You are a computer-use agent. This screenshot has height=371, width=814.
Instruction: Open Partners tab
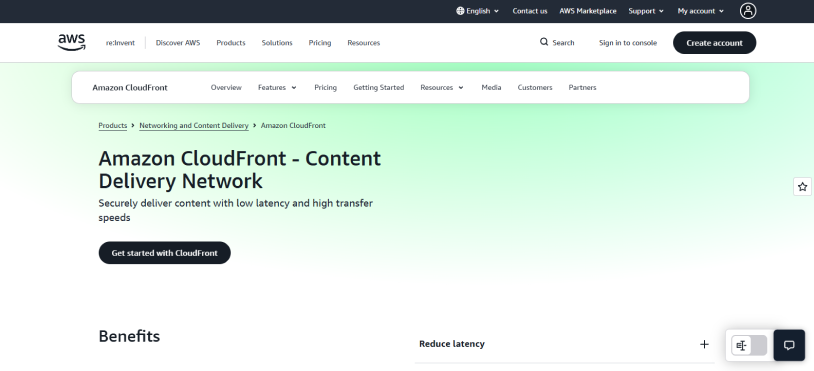[x=582, y=88]
